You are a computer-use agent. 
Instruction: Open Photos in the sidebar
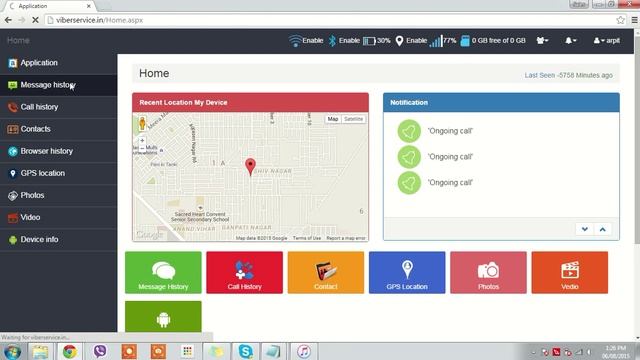[58, 195]
